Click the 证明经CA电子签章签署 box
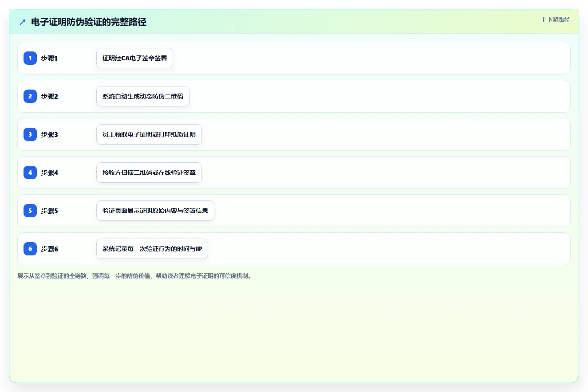This screenshot has width=588, height=392. pos(134,58)
